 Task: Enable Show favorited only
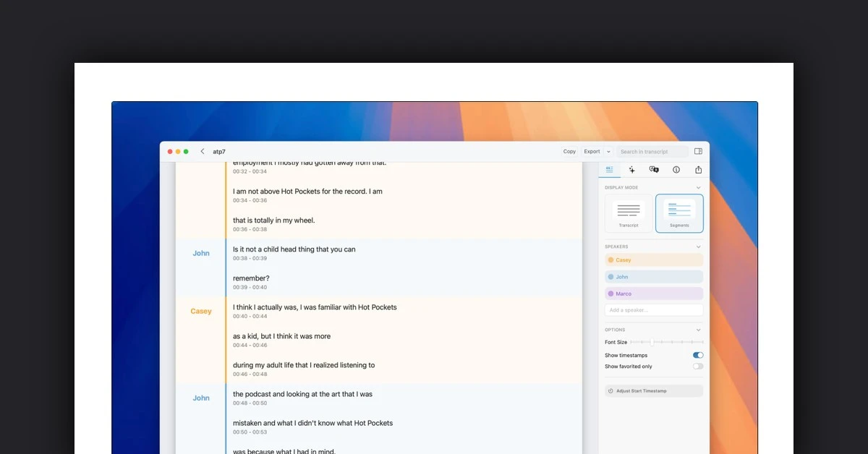tap(697, 367)
